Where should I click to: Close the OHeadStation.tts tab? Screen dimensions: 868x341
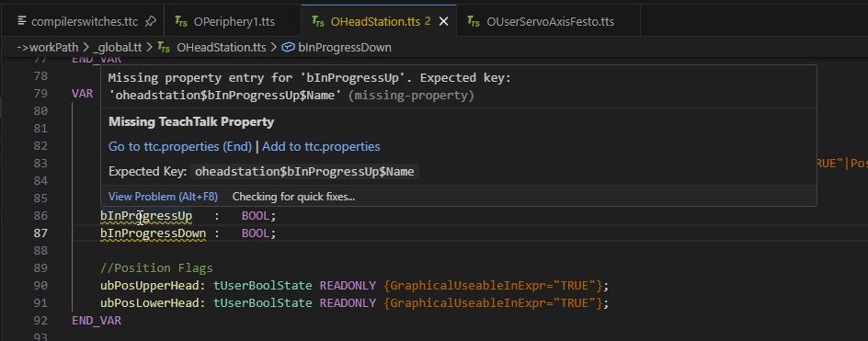443,21
